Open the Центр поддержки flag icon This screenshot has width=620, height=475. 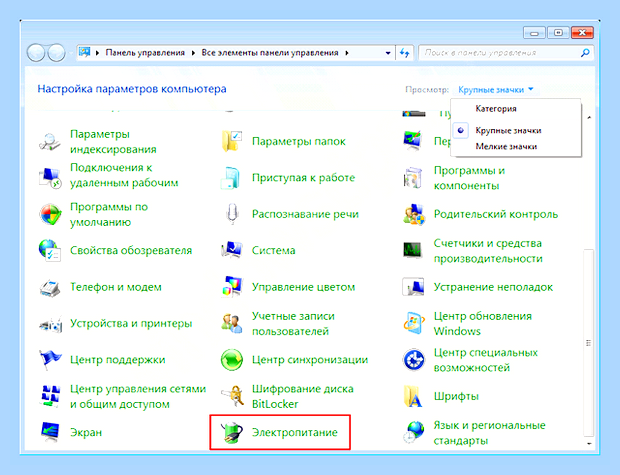[x=50, y=360]
